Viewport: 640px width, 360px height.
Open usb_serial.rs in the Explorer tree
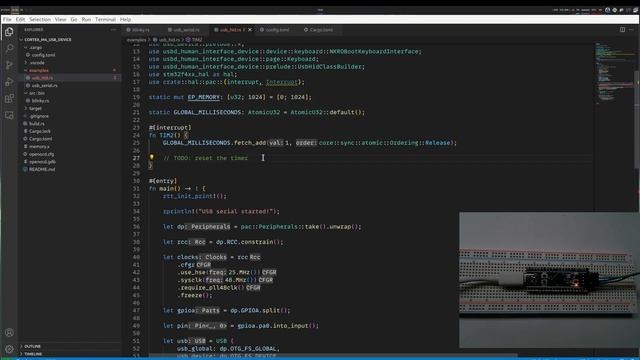pyautogui.click(x=44, y=85)
